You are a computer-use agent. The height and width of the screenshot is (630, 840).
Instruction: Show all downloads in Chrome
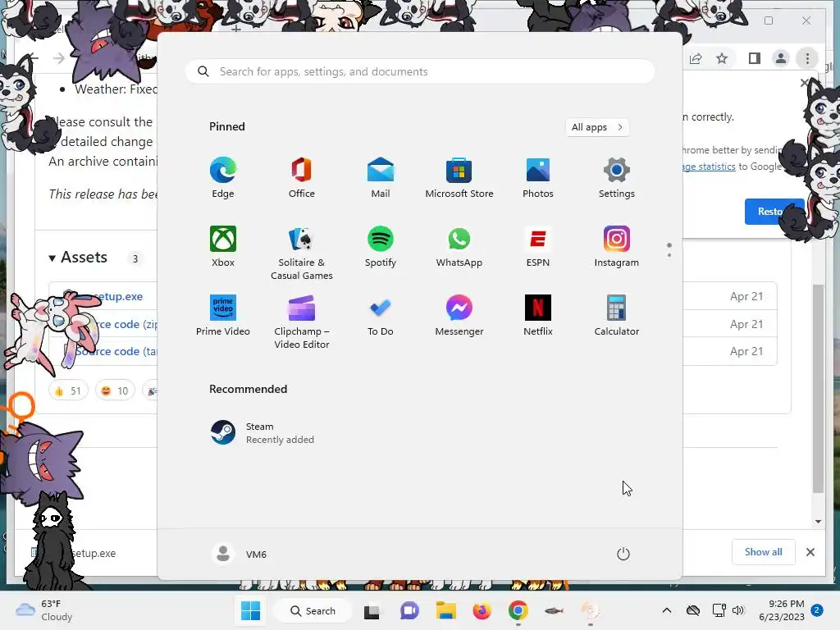(x=763, y=552)
